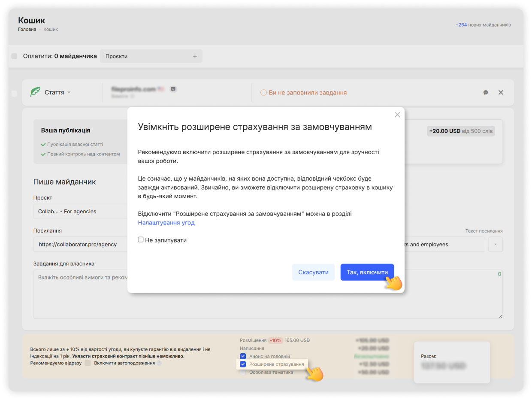Click the green feather article icon

35,92
